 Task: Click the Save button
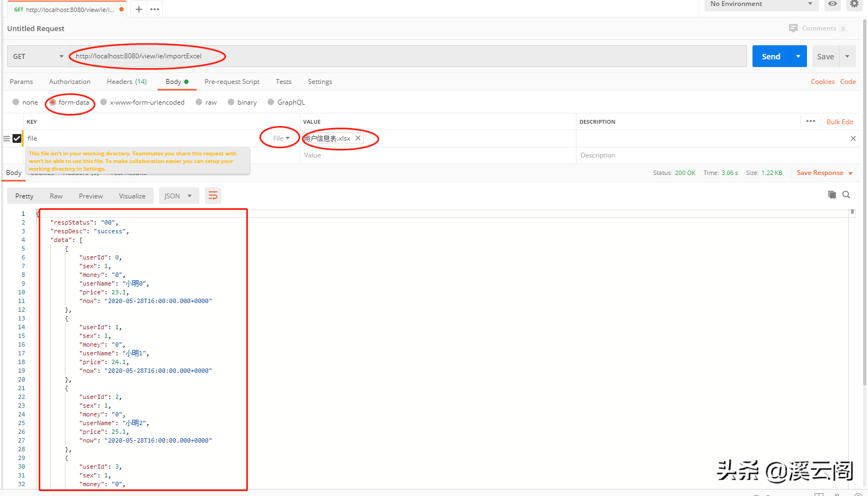pos(825,56)
